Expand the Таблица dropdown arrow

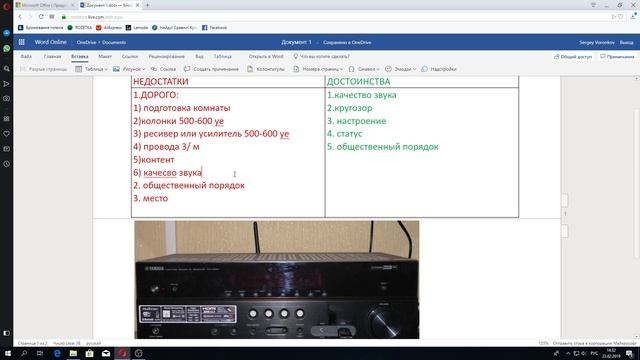pos(106,69)
